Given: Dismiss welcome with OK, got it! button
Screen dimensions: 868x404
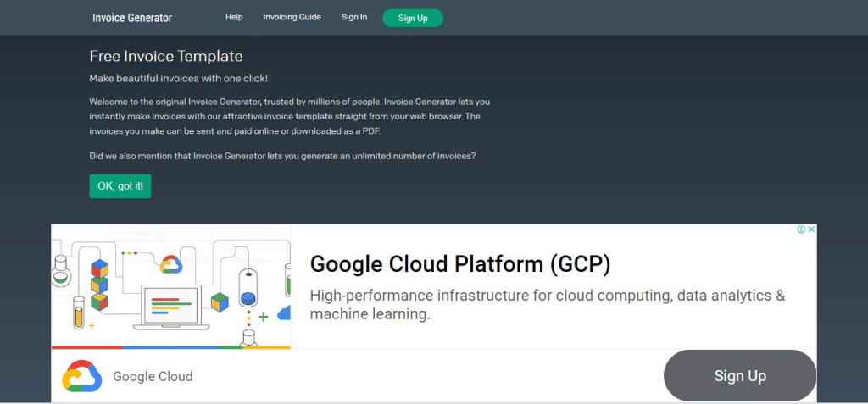Looking at the screenshot, I should click(120, 186).
